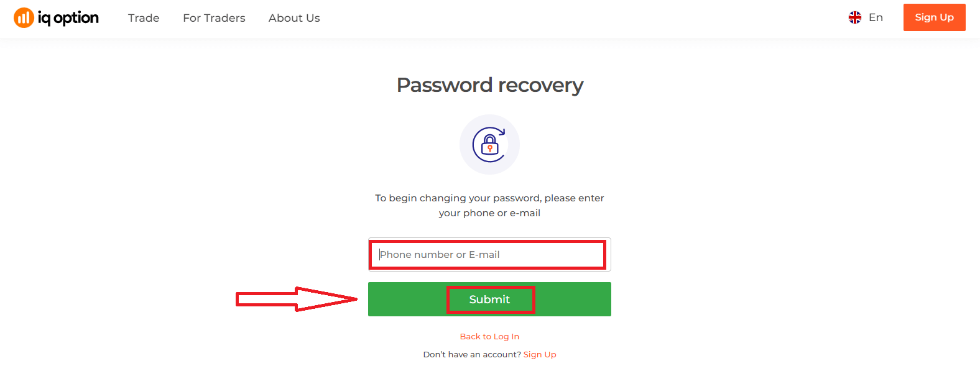Click the orange IQ Option logo icon
This screenshot has width=980, height=371.
[24, 18]
